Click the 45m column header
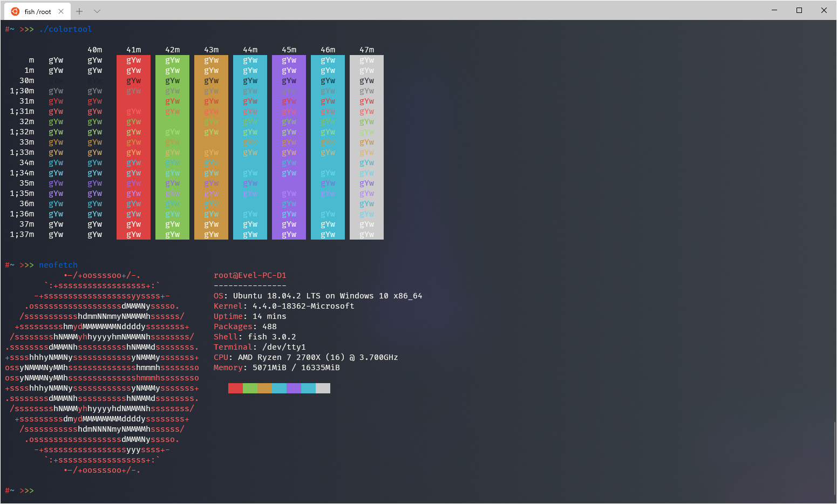Image resolution: width=837 pixels, height=504 pixels. point(289,50)
